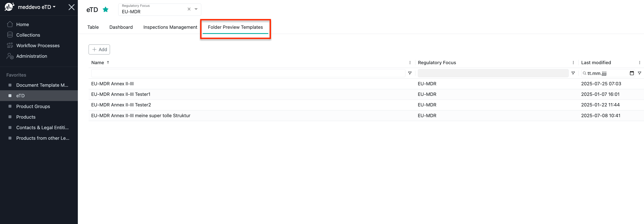The height and width of the screenshot is (224, 644).
Task: Open EU-MDR Annex II-III Tester1 row
Action: coord(366,94)
